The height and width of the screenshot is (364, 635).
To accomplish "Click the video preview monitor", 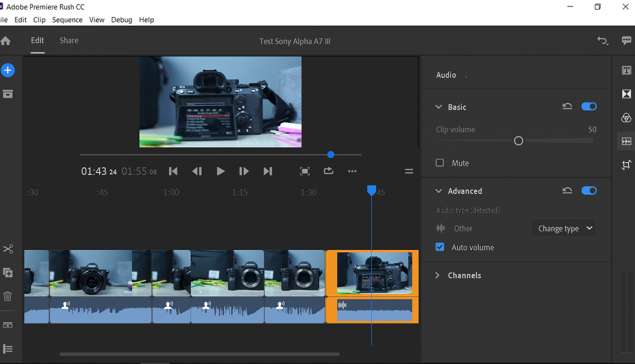I will point(220,102).
